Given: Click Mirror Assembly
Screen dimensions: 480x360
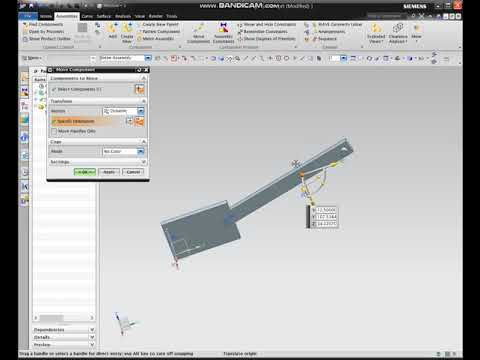Looking at the screenshot, I should 156,39.
